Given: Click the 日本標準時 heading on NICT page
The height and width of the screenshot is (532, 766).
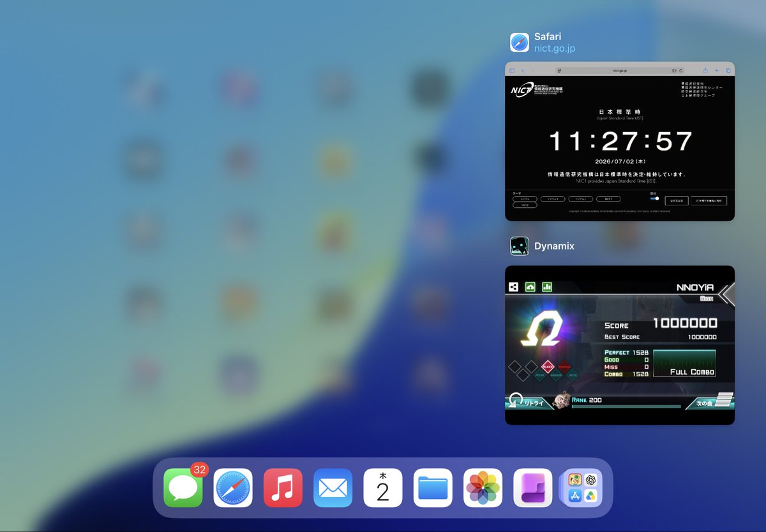Looking at the screenshot, I should click(620, 112).
